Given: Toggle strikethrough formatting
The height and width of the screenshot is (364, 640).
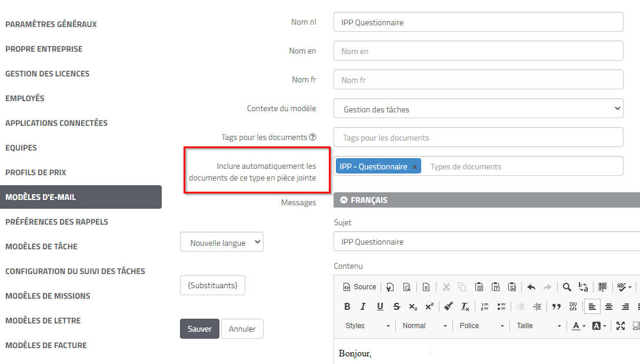Looking at the screenshot, I should pyautogui.click(x=396, y=306).
